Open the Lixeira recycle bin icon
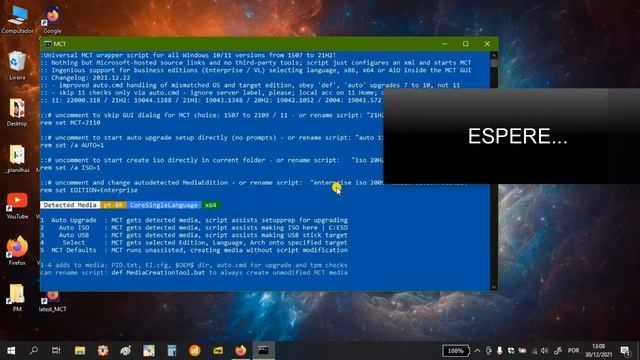 tap(17, 65)
